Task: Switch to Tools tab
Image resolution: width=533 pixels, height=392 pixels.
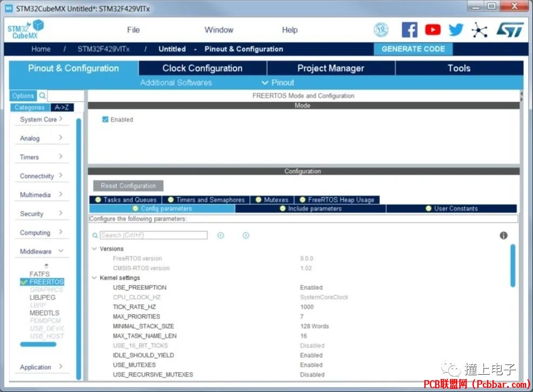Action: tap(459, 68)
